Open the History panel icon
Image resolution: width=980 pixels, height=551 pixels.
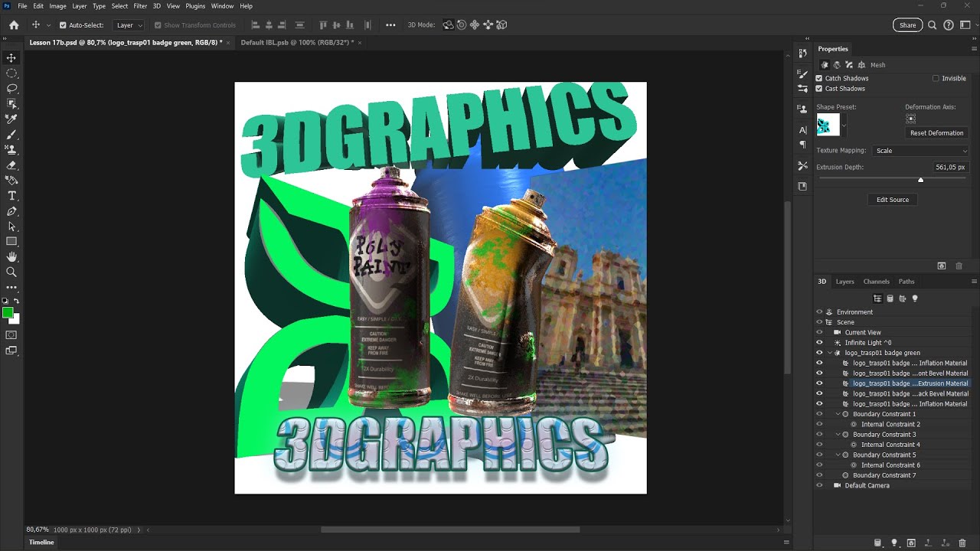[802, 54]
